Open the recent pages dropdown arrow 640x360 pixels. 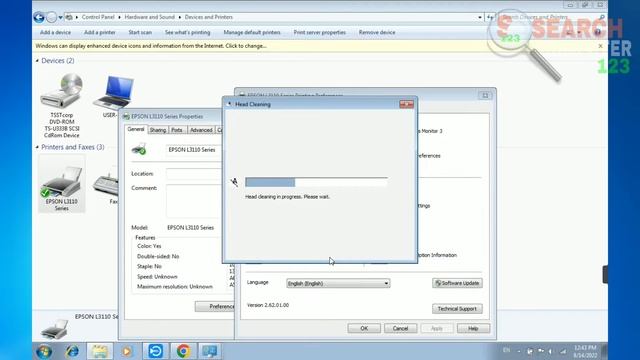pos(60,17)
